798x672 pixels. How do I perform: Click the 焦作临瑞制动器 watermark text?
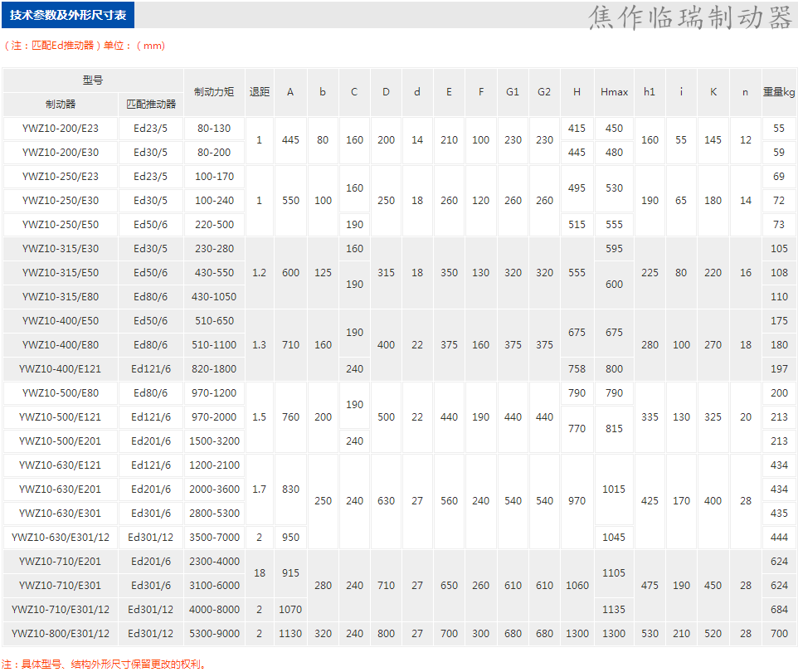[x=690, y=17]
